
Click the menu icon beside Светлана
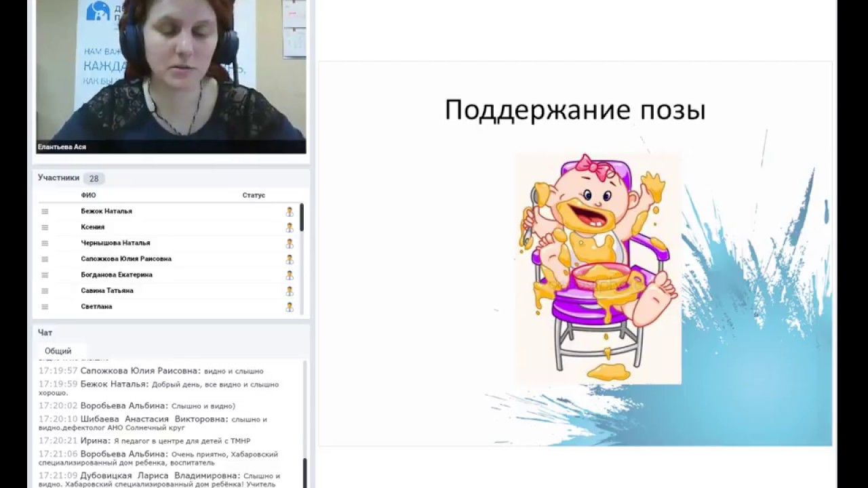click(x=45, y=306)
